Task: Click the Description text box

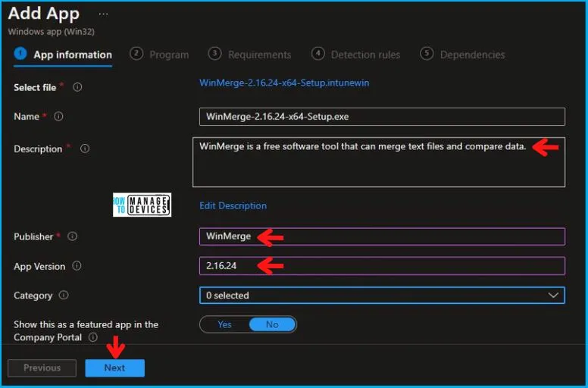Action: pos(379,162)
